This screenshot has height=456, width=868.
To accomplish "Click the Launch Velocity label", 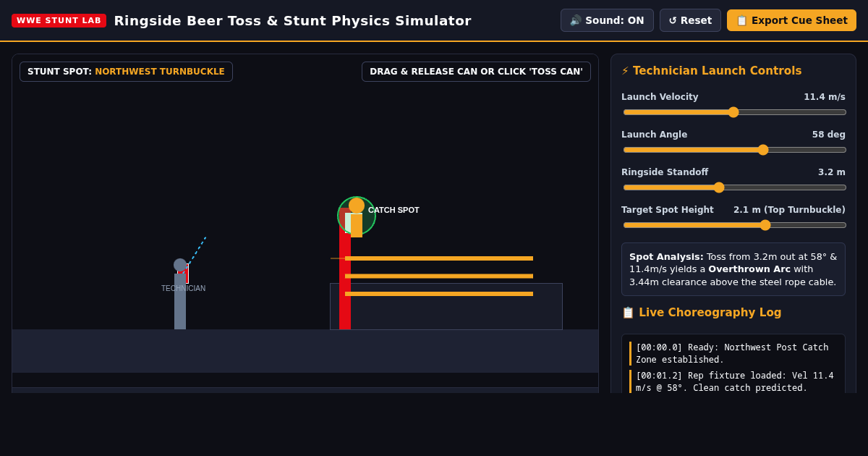I will pos(660,97).
